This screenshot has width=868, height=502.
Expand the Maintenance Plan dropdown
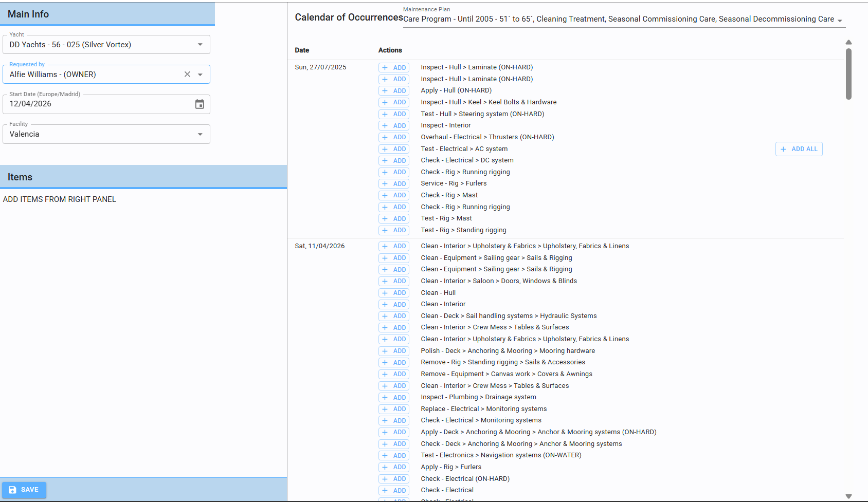pyautogui.click(x=840, y=21)
